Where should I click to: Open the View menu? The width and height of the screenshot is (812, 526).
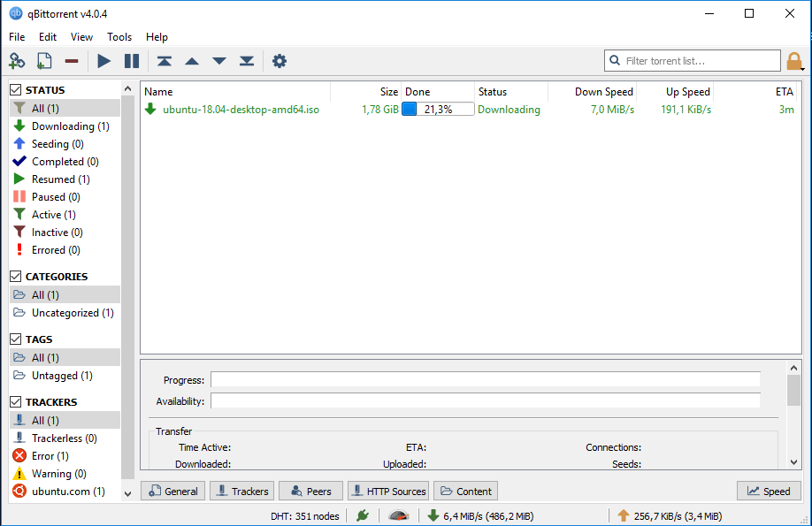[82, 37]
